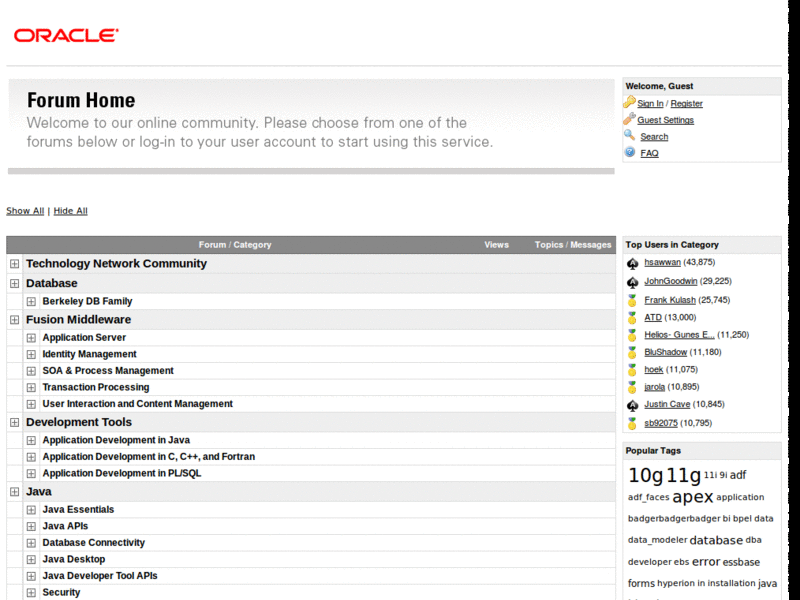800x600 pixels.
Task: Select the database popular tag
Action: [x=716, y=540]
